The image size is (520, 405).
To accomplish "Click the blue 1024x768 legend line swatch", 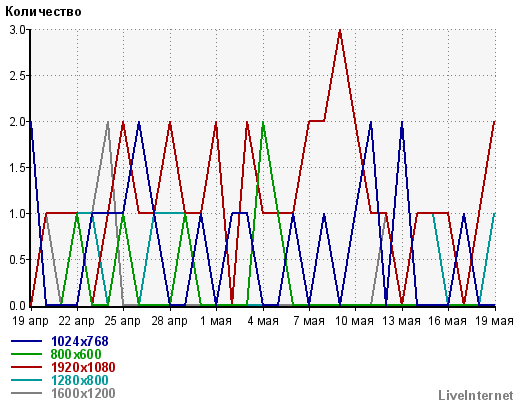I will click(x=27, y=341).
